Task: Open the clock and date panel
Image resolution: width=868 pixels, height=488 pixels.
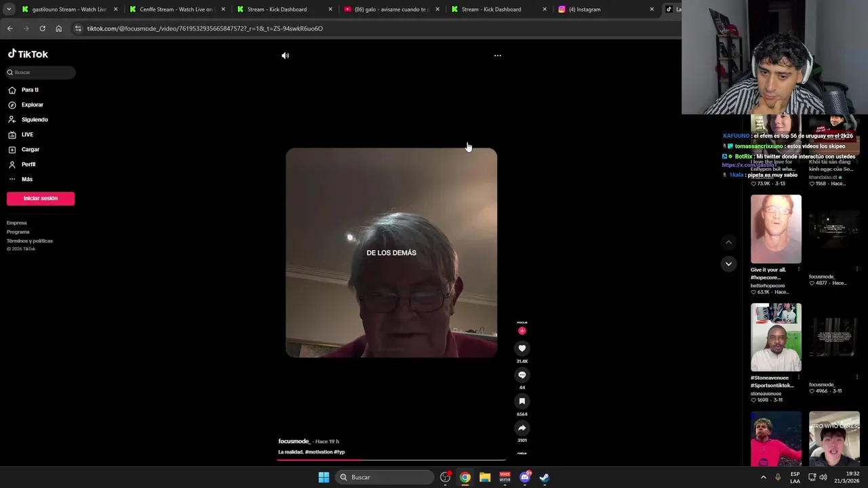Action: (847, 477)
